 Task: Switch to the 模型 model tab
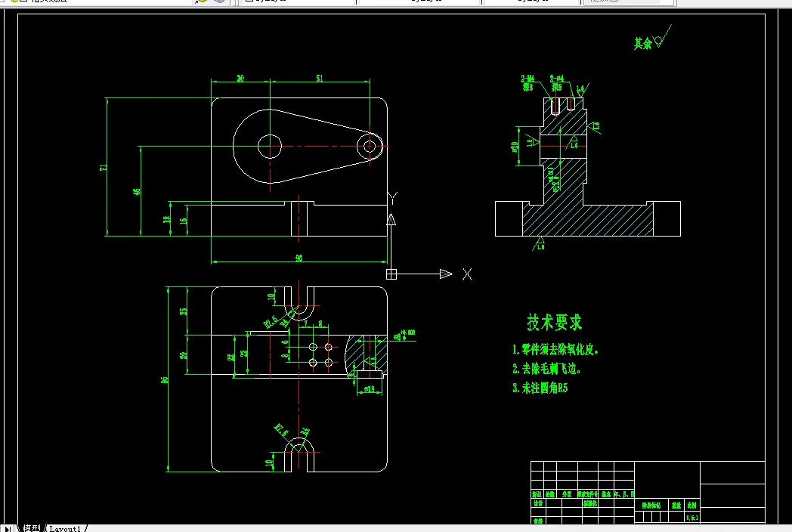click(31, 528)
